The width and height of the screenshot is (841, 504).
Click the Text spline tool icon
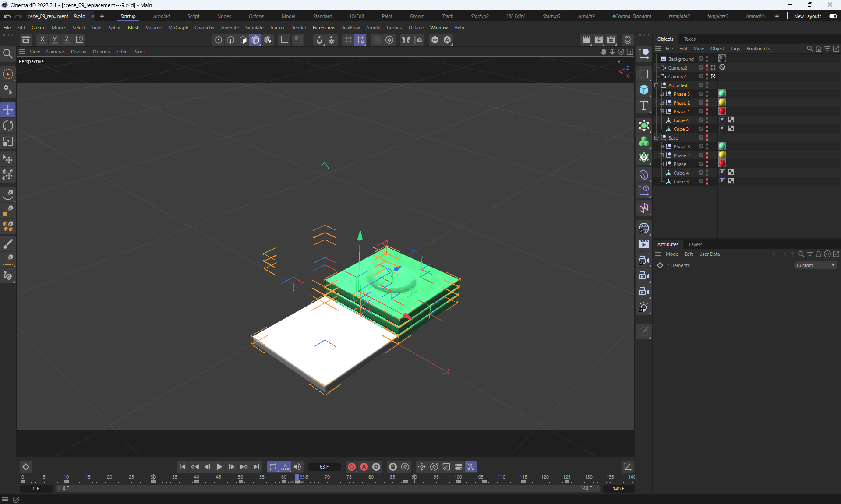click(644, 106)
